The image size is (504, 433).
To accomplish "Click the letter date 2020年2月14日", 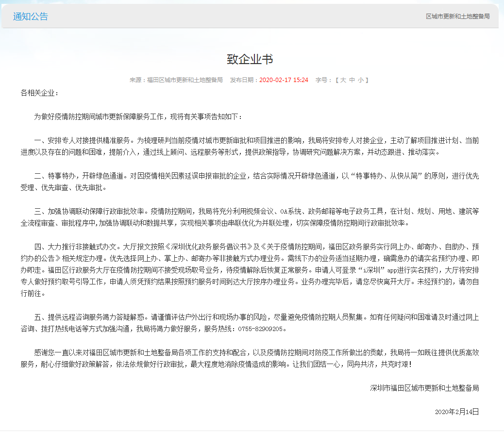I will click(456, 412).
